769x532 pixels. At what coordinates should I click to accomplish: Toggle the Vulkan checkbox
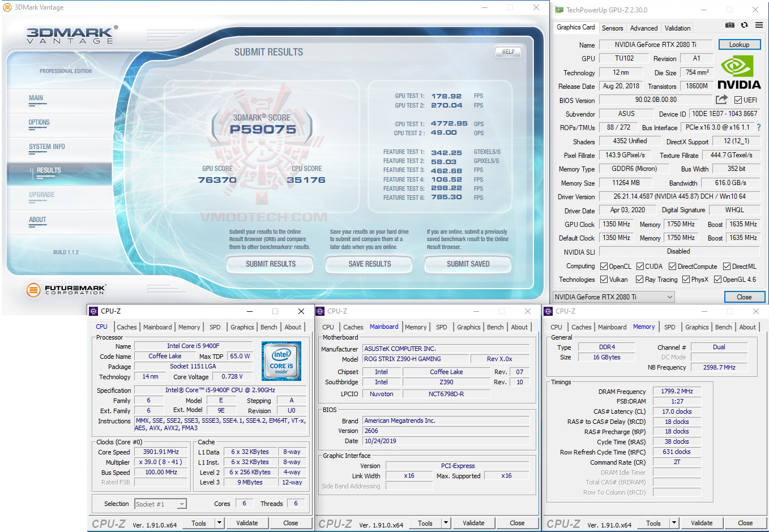tap(604, 280)
